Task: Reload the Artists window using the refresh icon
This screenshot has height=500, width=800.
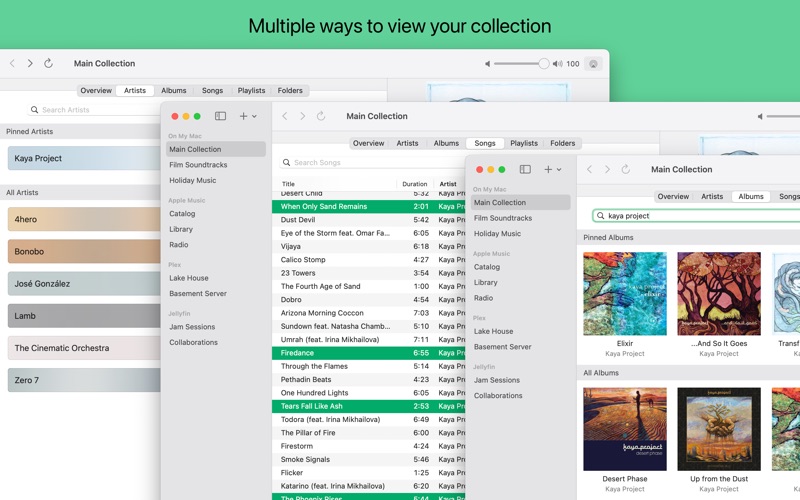Action: (48, 63)
